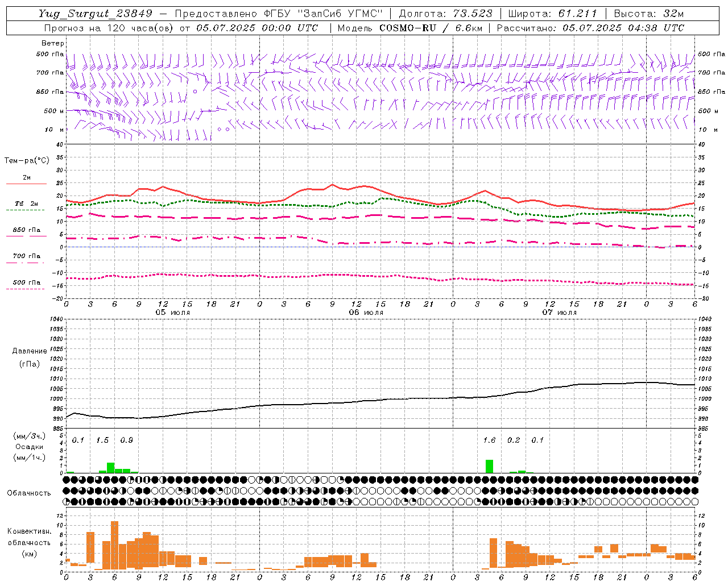Screen dimensions: 728x582
Task: Click the Рассчитано: 05.07.2025 04:38 UTC text
Action: tap(590, 28)
